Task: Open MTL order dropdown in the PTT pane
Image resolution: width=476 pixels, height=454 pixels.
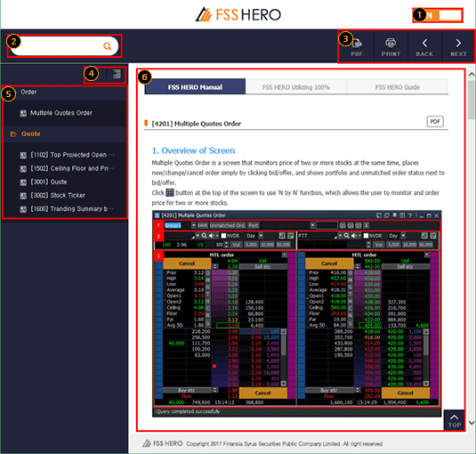Action: click(x=426, y=255)
